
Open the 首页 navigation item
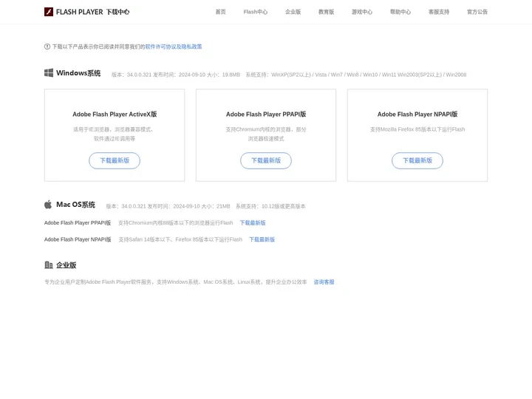(220, 12)
